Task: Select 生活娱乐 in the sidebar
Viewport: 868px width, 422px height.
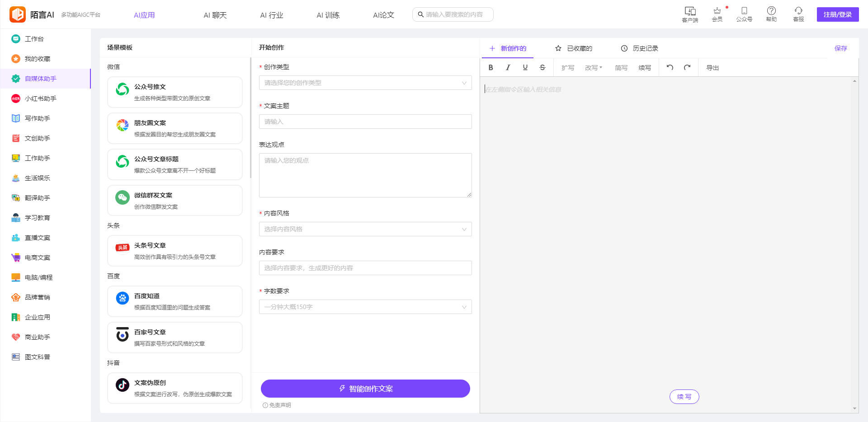Action: click(x=45, y=178)
